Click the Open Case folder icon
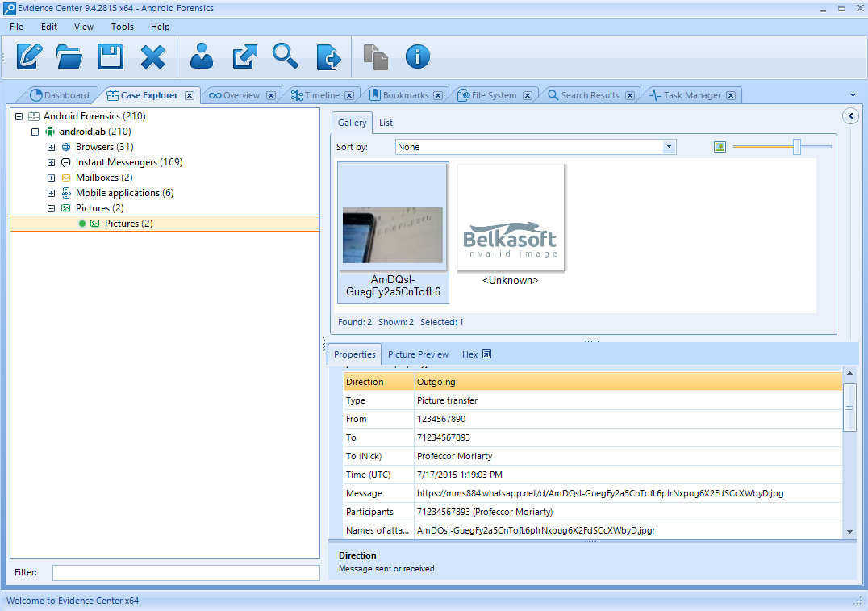This screenshot has width=868, height=611. [69, 56]
